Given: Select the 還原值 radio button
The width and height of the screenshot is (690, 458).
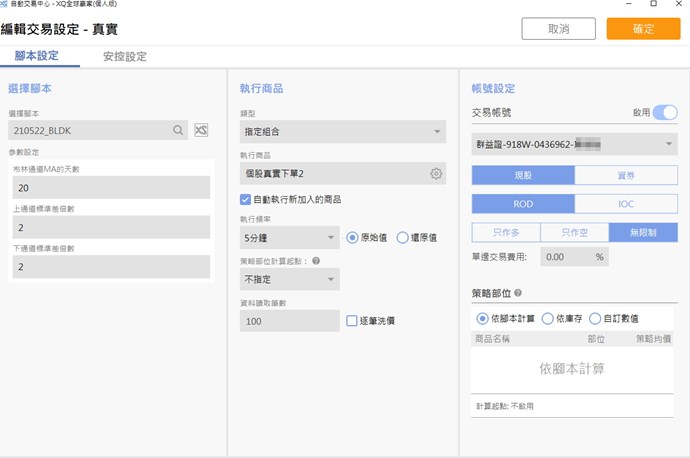Looking at the screenshot, I should pyautogui.click(x=403, y=238).
